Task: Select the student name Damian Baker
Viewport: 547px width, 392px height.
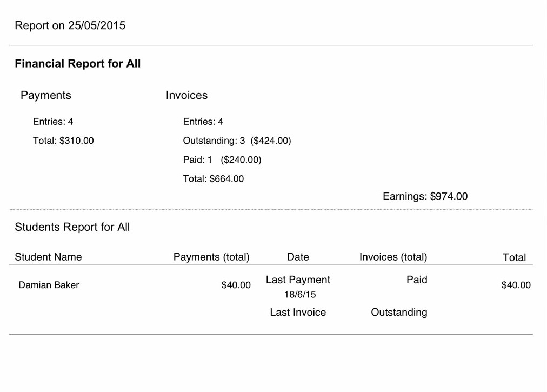Action: tap(49, 285)
